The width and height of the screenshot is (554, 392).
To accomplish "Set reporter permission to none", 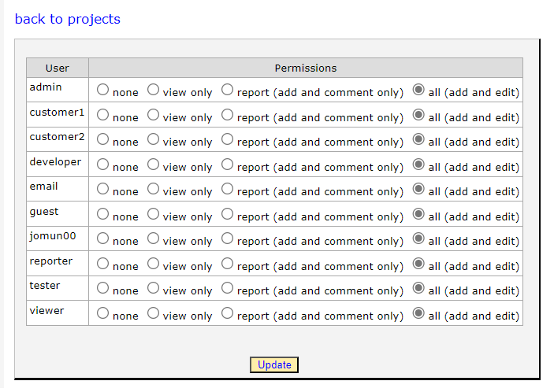I will pyautogui.click(x=102, y=264).
